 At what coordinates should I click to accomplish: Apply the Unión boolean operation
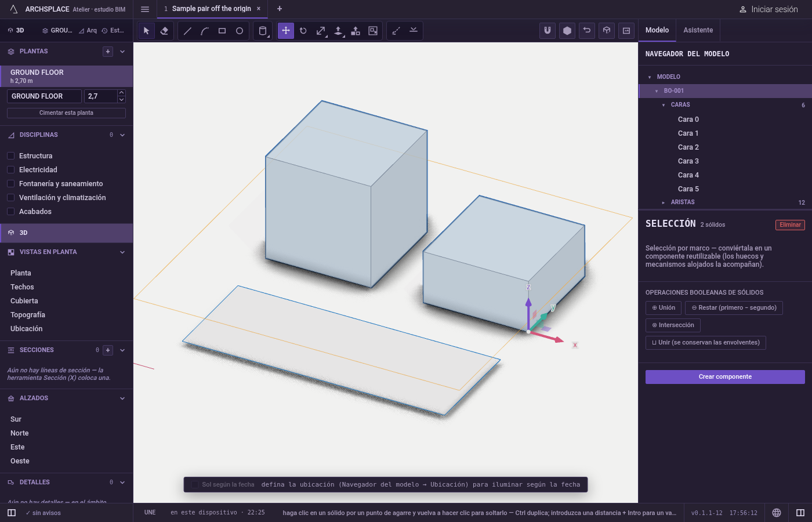664,308
